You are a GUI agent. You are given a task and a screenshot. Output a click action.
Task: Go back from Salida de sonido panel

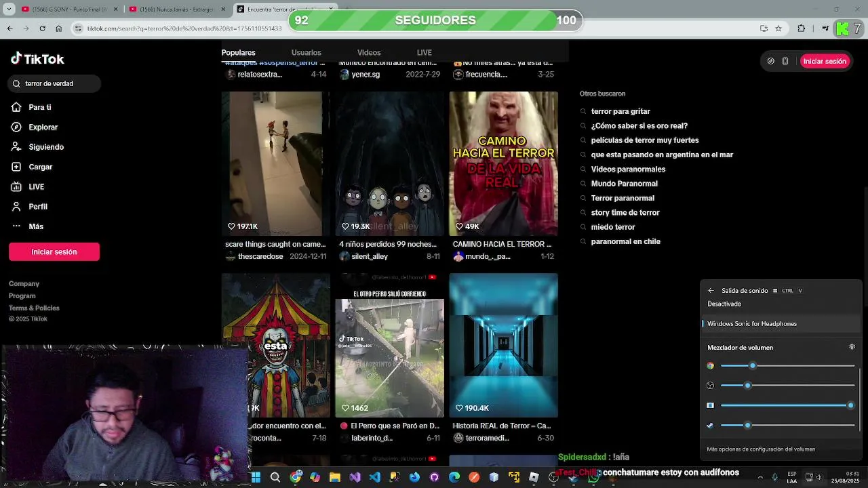tap(711, 291)
